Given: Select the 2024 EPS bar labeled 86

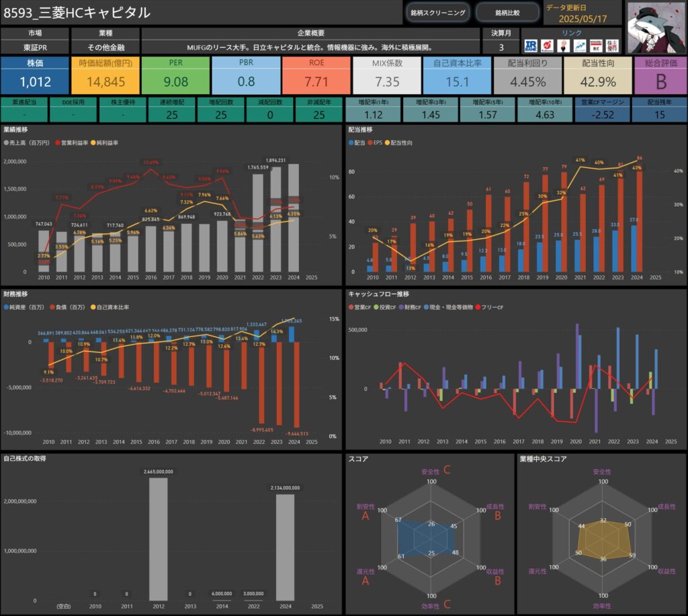Looking at the screenshot, I should coord(640,221).
